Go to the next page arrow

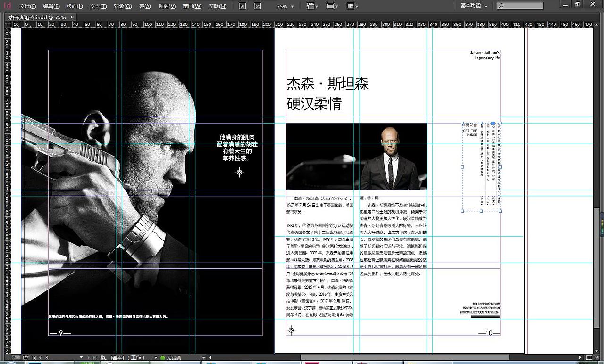tap(88, 358)
